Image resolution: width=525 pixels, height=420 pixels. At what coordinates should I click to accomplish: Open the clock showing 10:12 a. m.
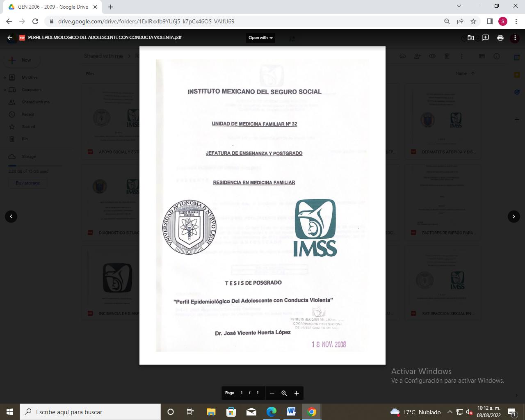pos(488,412)
